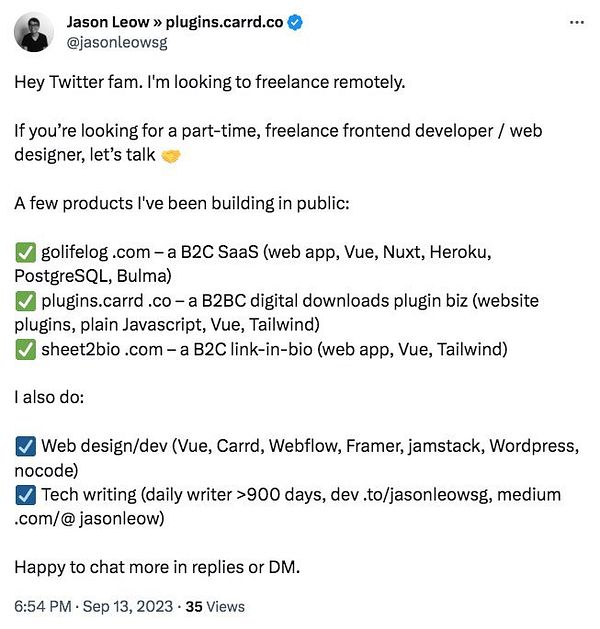Click the green checkmark before plugins.carrd line
The image size is (600, 629).
tap(24, 301)
